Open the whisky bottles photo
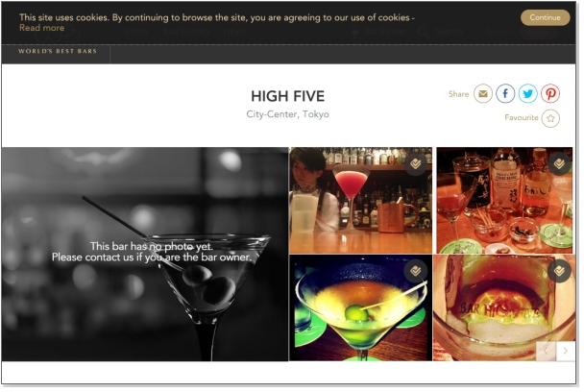The width and height of the screenshot is (584, 392). point(504,201)
